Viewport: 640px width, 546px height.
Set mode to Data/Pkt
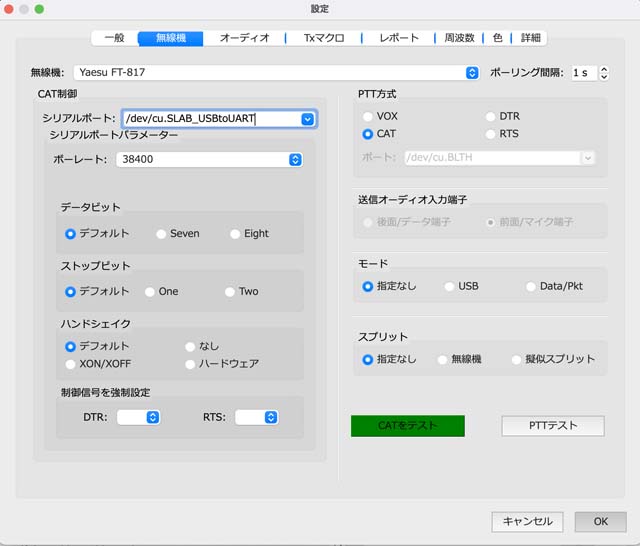point(531,287)
